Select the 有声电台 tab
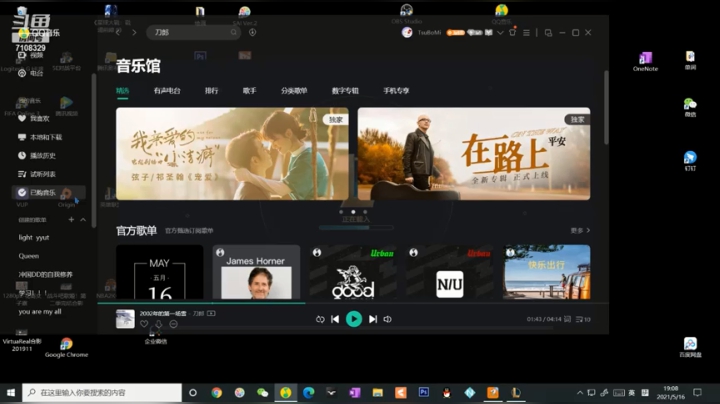 point(167,90)
